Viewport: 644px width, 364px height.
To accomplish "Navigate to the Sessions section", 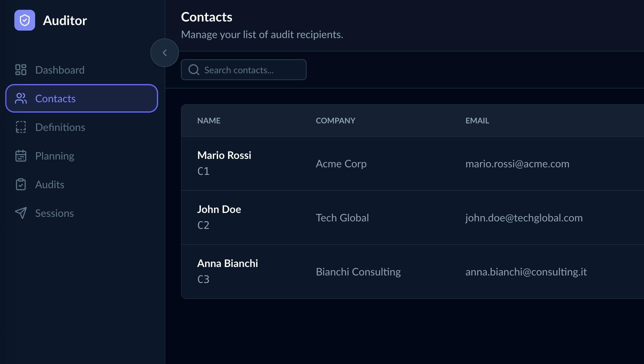I will (54, 213).
